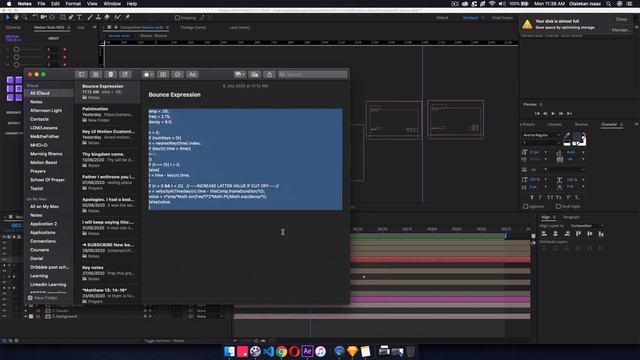Image resolution: width=640 pixels, height=360 pixels.
Task: Open the Contacts folder in Notes
Action: [x=40, y=119]
